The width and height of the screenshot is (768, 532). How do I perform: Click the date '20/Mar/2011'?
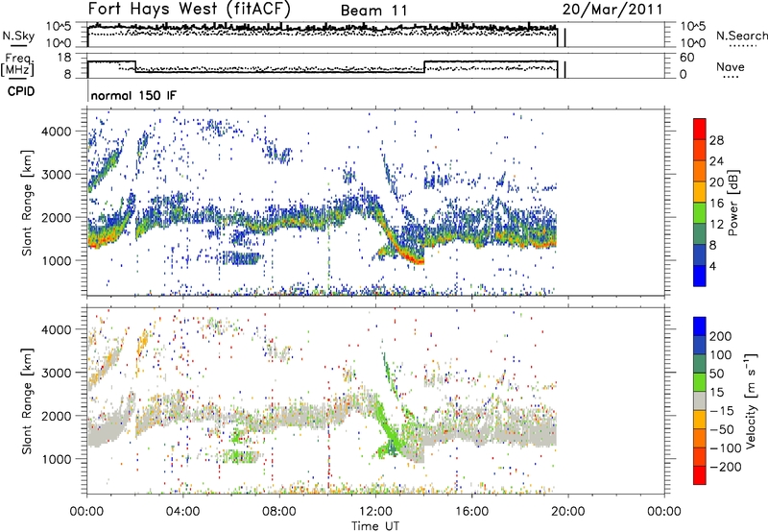[612, 9]
